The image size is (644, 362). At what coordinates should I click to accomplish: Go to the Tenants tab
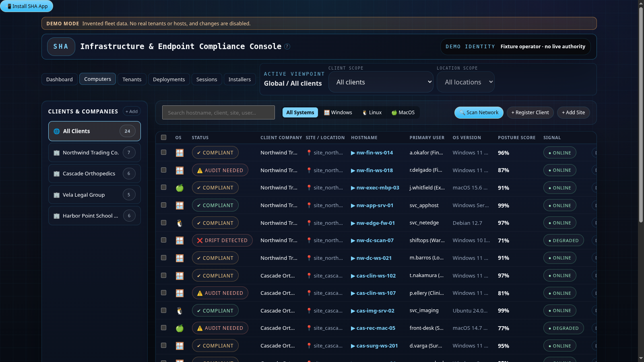pyautogui.click(x=132, y=79)
